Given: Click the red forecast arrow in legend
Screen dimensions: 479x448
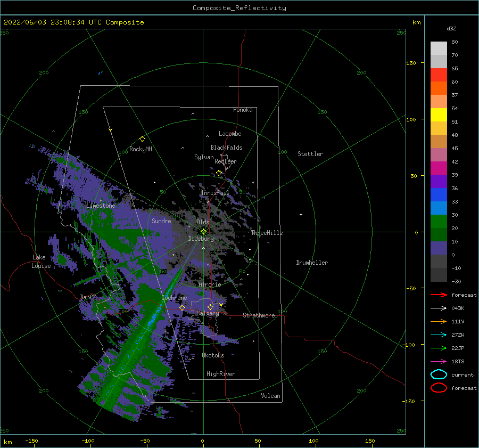Looking at the screenshot, I should [x=439, y=295].
